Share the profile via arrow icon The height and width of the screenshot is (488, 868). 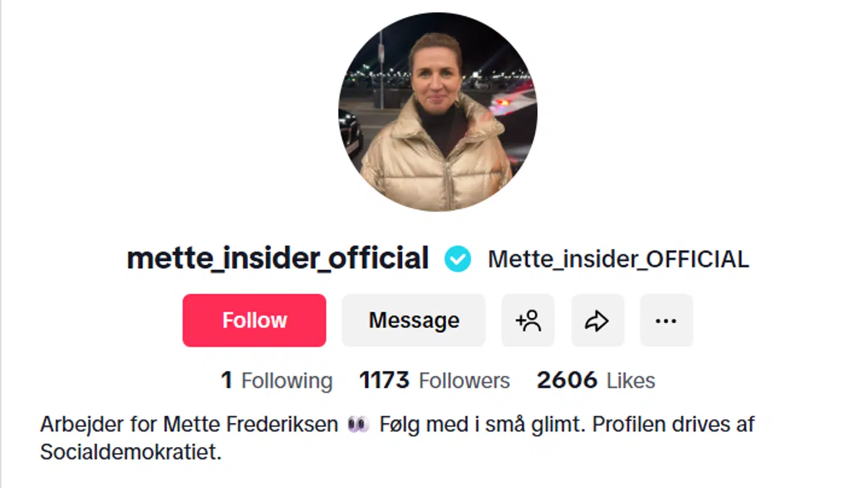point(597,320)
